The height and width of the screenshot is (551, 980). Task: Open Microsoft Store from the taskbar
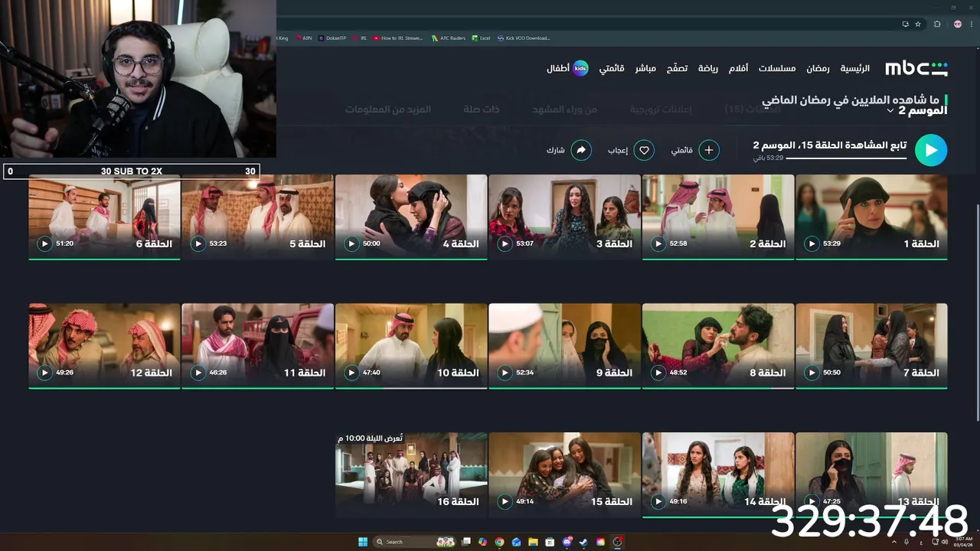(550, 542)
